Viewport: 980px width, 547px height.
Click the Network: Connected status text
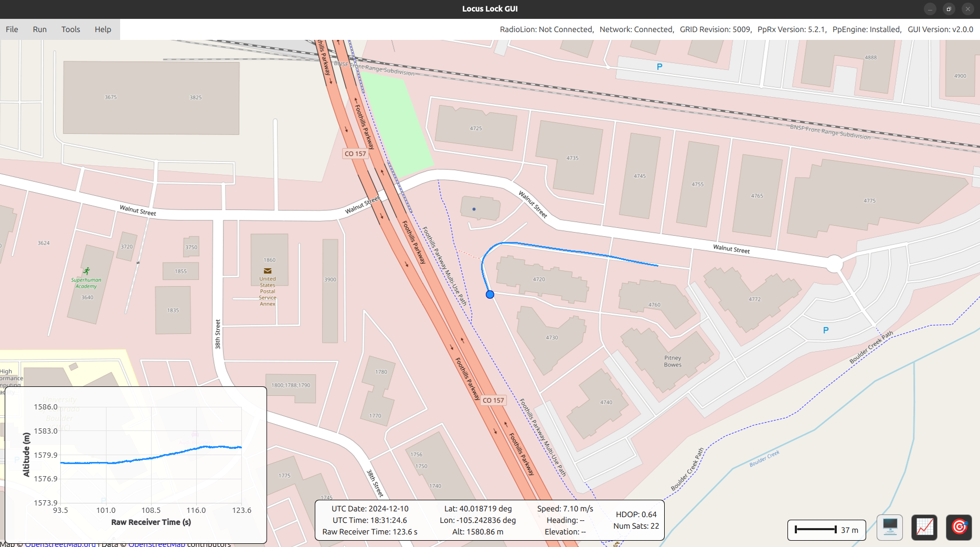pos(637,29)
